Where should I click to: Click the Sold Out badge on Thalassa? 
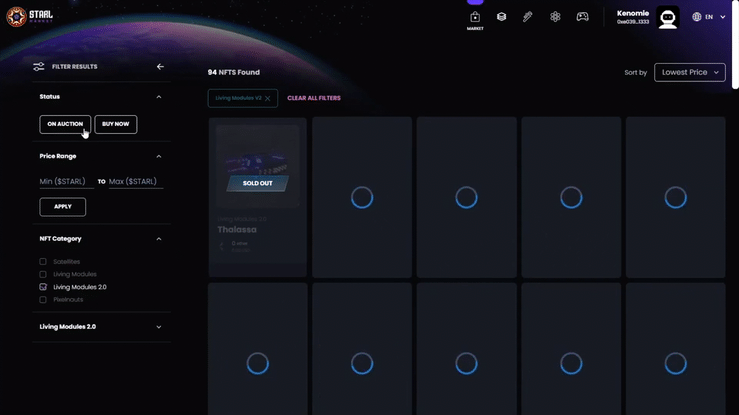click(x=257, y=183)
